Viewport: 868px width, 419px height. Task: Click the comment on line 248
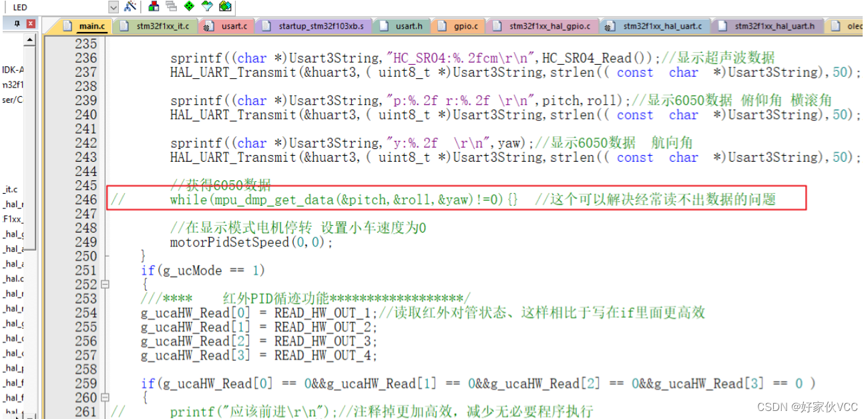tap(298, 228)
